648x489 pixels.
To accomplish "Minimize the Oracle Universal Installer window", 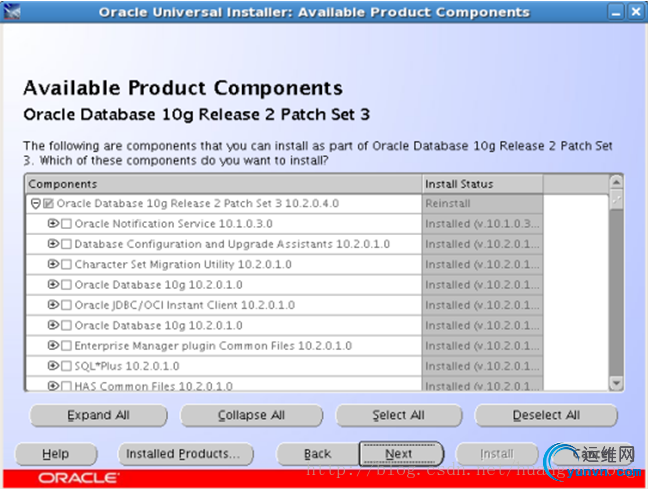I will pyautogui.click(x=616, y=12).
